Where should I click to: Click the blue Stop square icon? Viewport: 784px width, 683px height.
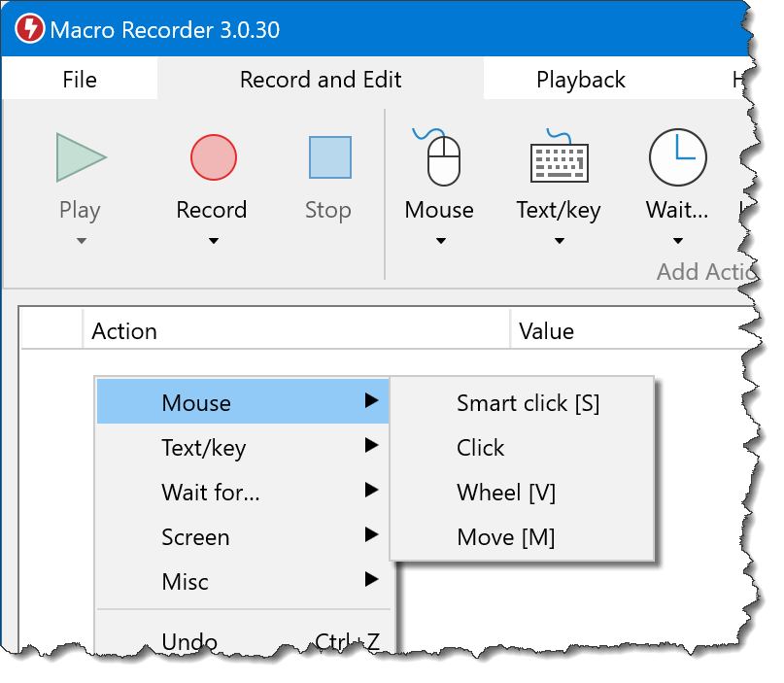pos(329,157)
